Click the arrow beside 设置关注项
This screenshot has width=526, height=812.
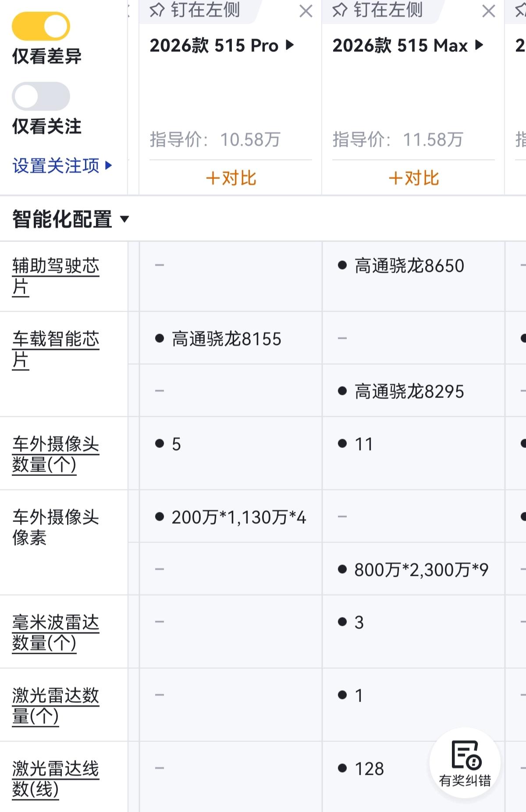[108, 165]
